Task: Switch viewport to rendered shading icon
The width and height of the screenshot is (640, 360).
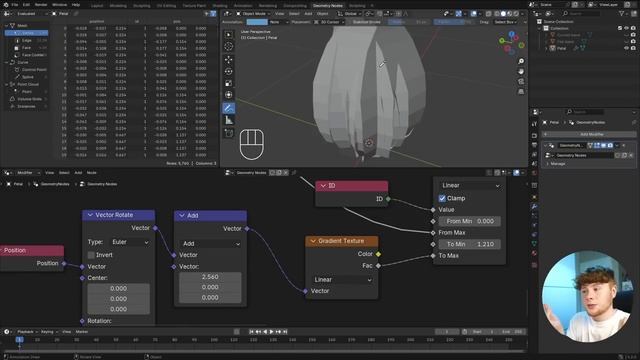Action: coord(516,13)
